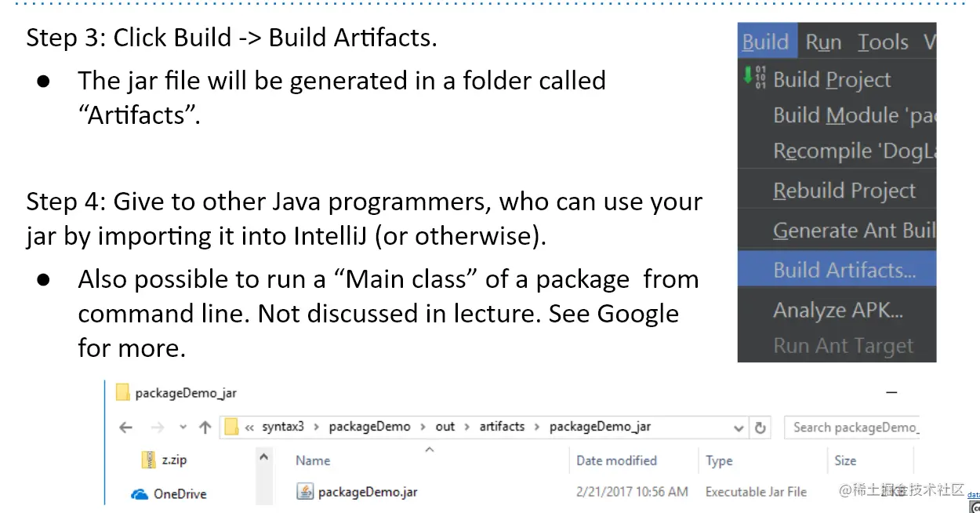Expand the breadcrumb chevron after artifacts
This screenshot has height=513, width=980.
(x=536, y=427)
